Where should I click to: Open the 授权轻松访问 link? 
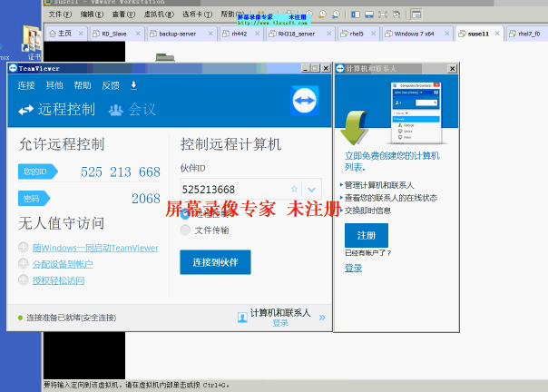pyautogui.click(x=58, y=280)
